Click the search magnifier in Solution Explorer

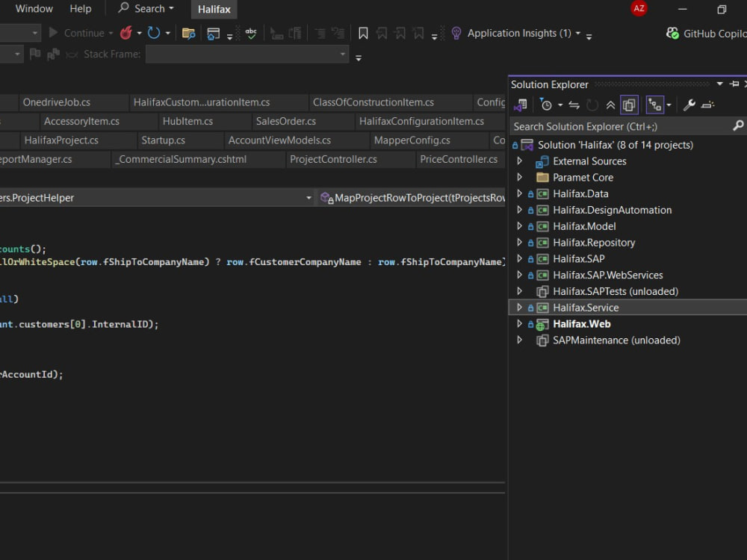coord(738,125)
